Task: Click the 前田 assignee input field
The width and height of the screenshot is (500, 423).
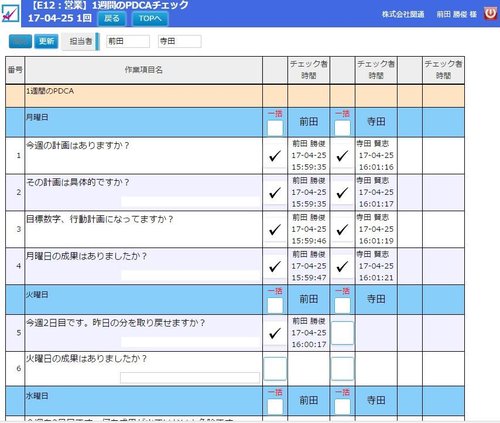Action: [128, 41]
